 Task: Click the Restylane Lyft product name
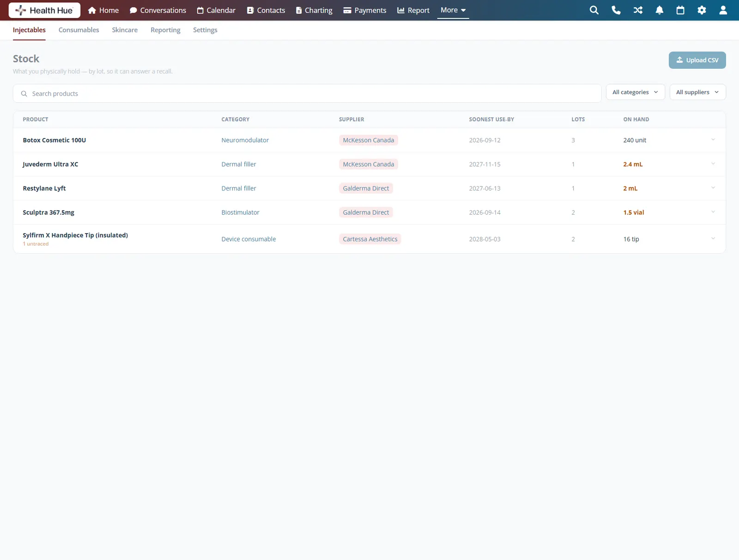tap(44, 188)
